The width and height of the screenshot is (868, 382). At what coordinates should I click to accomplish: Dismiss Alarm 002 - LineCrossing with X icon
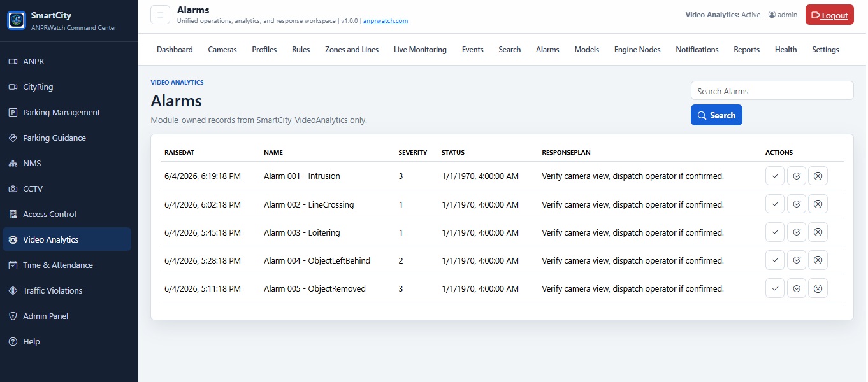[818, 204]
